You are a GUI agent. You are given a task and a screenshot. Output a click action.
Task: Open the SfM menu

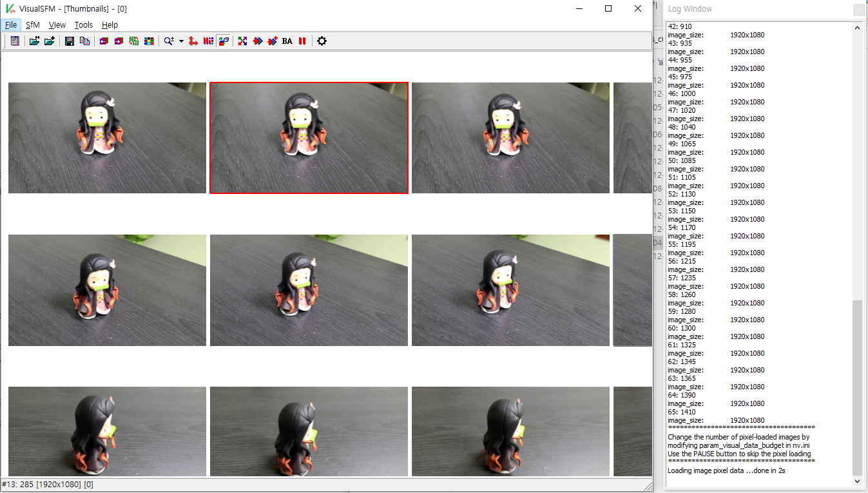(x=33, y=24)
